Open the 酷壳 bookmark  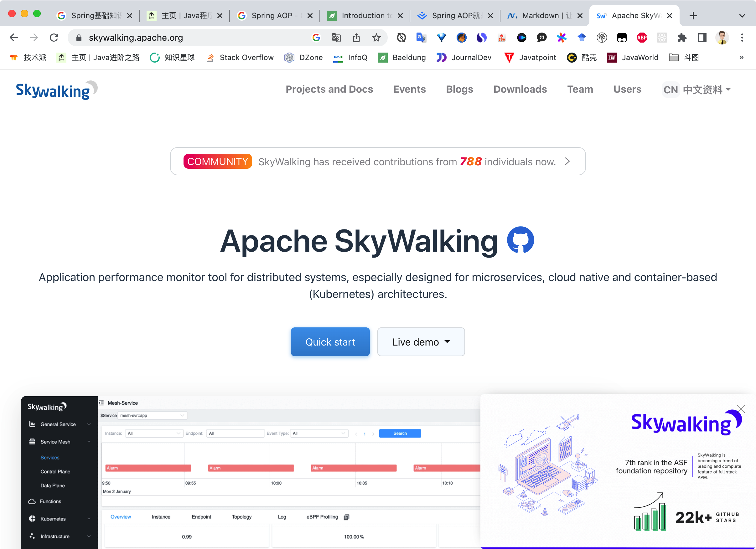(582, 57)
